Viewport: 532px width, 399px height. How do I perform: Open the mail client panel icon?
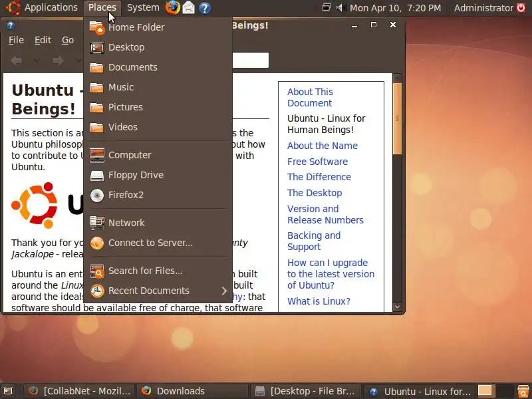(189, 7)
